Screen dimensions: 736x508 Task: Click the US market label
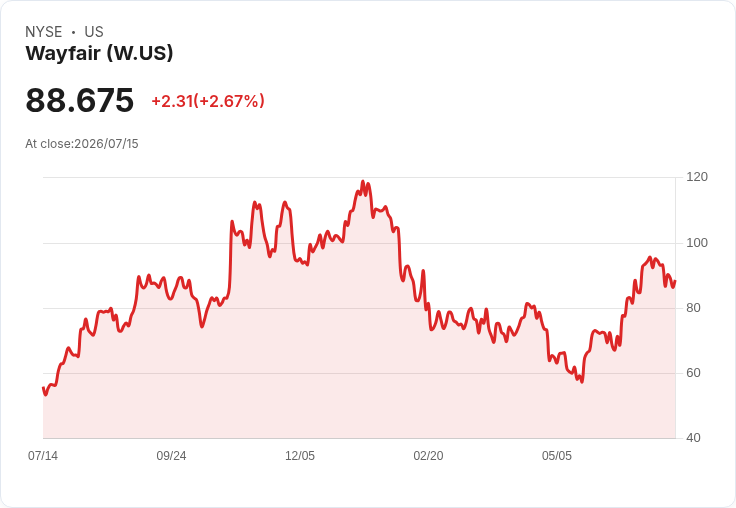click(94, 32)
